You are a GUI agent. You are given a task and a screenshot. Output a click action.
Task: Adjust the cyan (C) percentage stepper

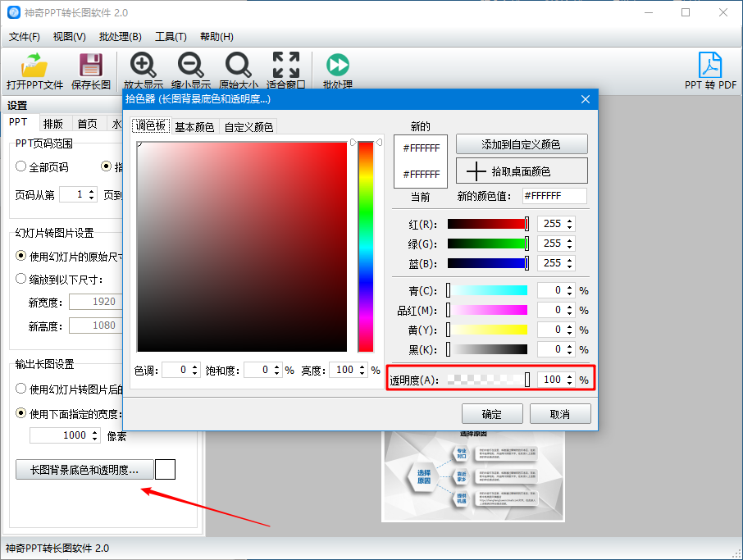(x=570, y=290)
